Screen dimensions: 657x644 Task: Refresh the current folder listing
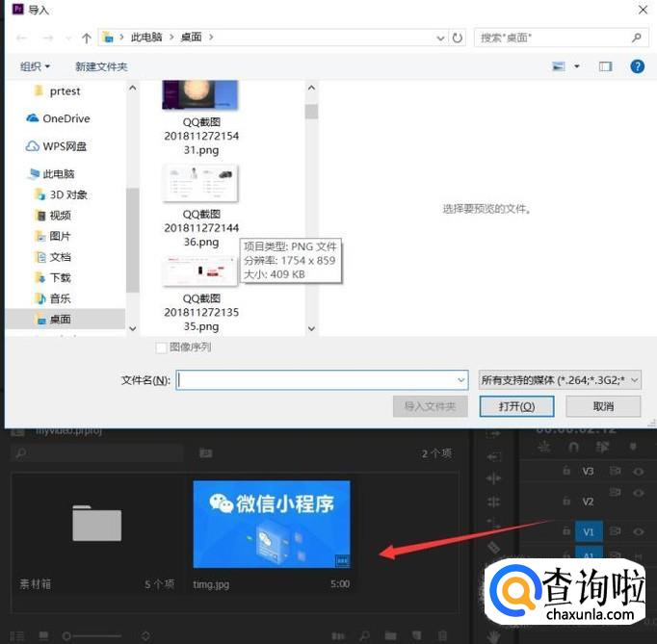[x=458, y=39]
